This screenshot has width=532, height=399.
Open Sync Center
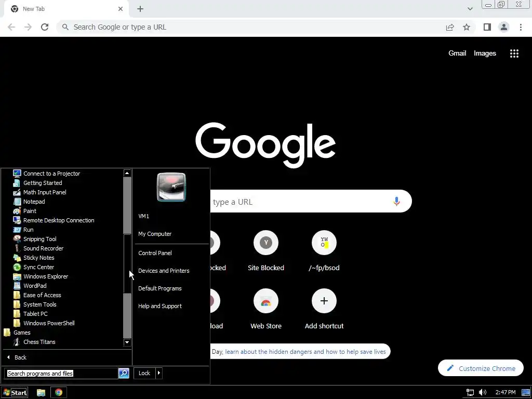click(33, 267)
